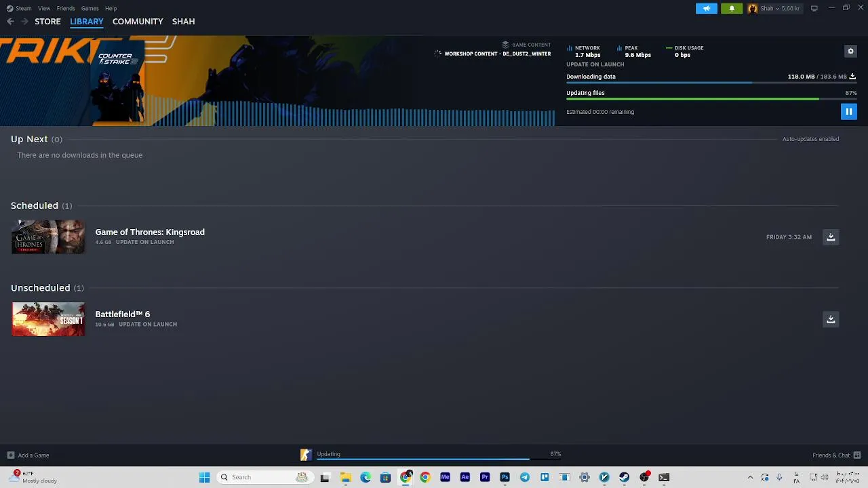
Task: Pause the Counter-Strike download
Action: pos(848,112)
